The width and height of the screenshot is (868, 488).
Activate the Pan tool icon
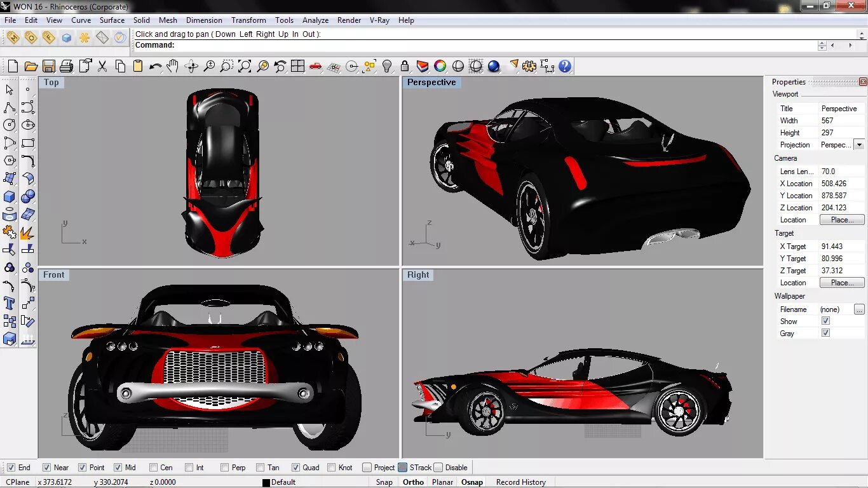pyautogui.click(x=172, y=65)
